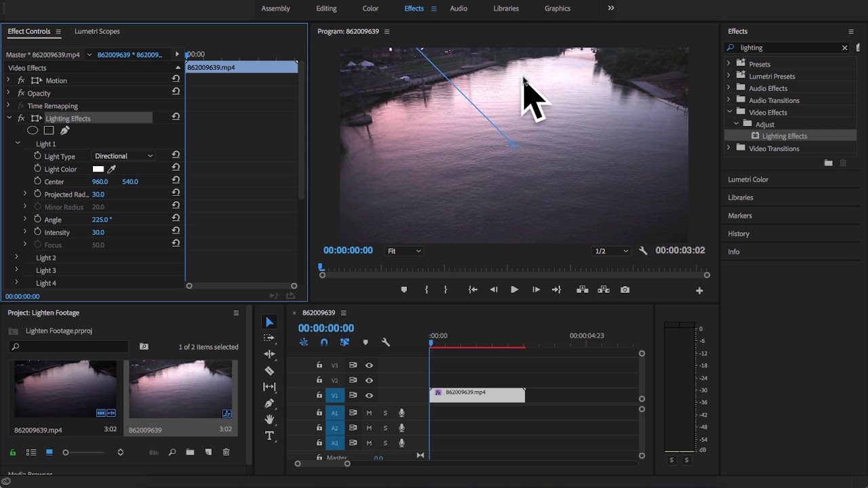This screenshot has height=488, width=868.
Task: Toggle V2 track output eye
Action: (x=369, y=380)
